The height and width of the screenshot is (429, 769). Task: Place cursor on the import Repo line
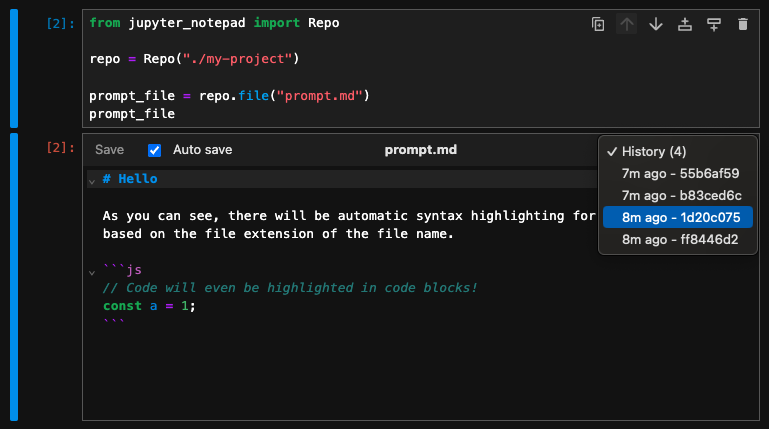[x=214, y=23]
